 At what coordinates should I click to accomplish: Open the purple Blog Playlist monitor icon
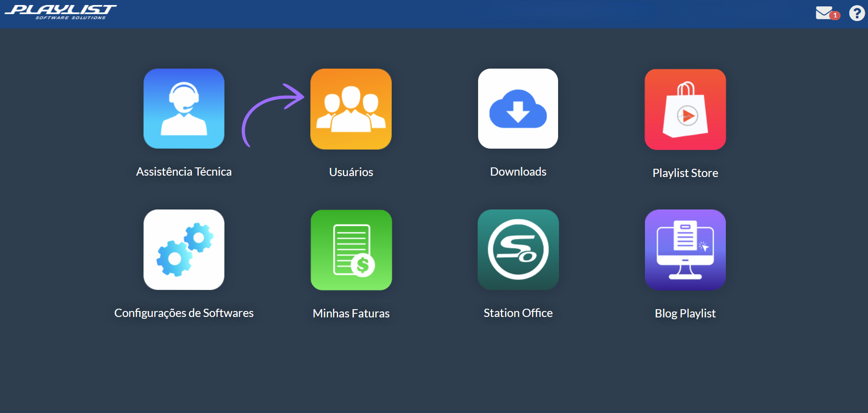tap(685, 250)
